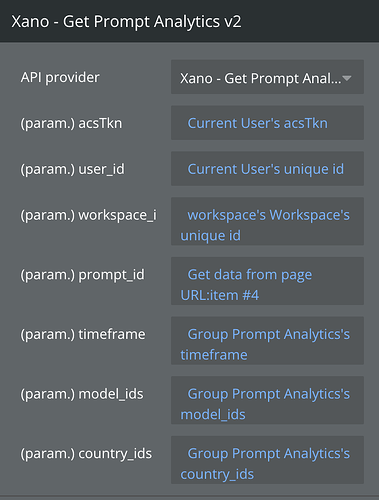Click the '(param.) country_ids' label

(86, 454)
